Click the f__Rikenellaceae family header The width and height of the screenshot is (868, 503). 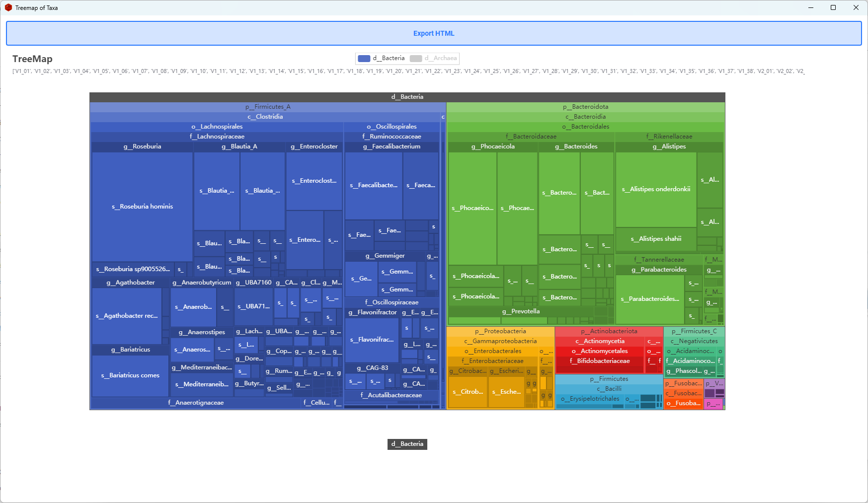click(x=669, y=137)
